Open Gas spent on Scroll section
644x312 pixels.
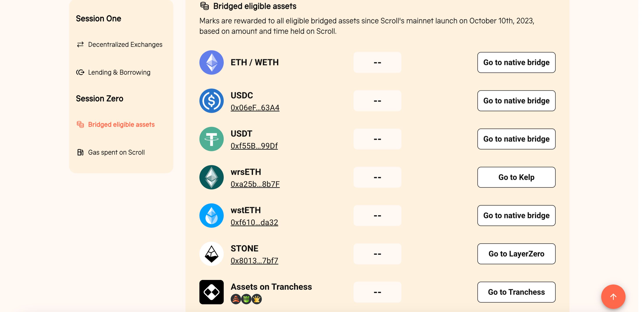(110, 152)
